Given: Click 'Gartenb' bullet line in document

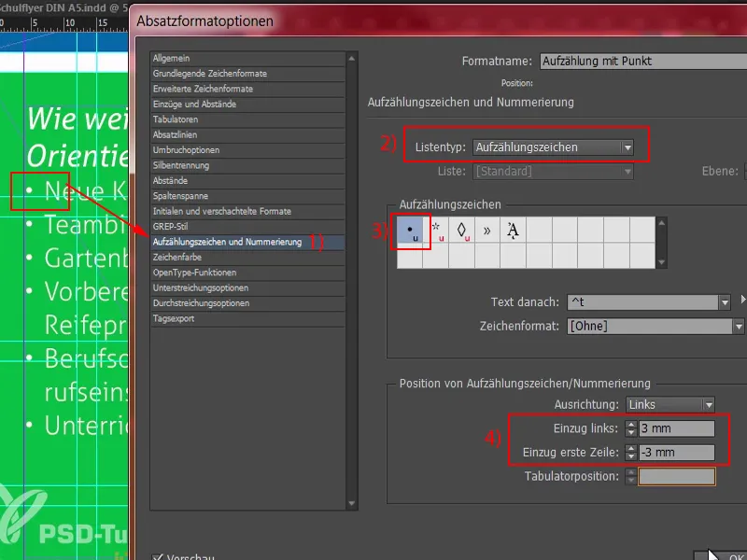Looking at the screenshot, I should coord(77,258).
